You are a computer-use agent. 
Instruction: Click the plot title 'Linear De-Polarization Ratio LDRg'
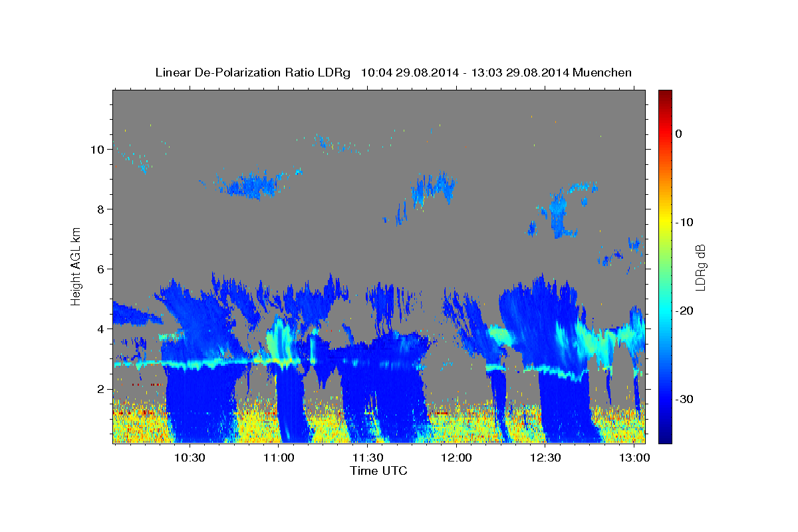(252, 72)
